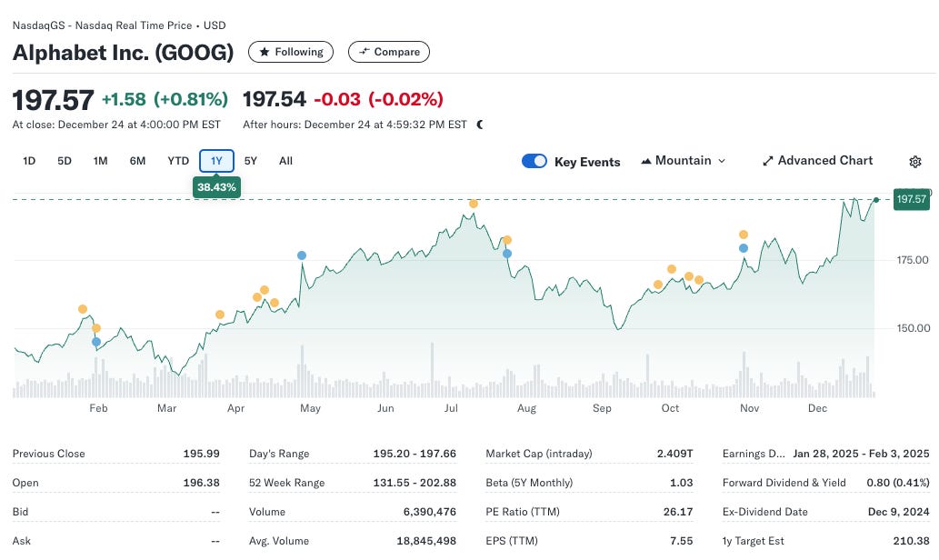Switch to the 6M range
Viewport: 939px width, 560px height.
[138, 161]
